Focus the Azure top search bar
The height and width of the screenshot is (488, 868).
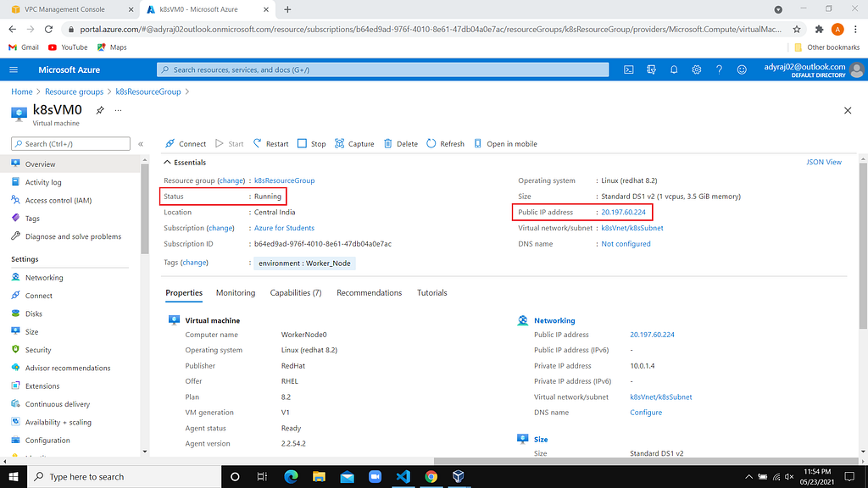[x=382, y=69]
